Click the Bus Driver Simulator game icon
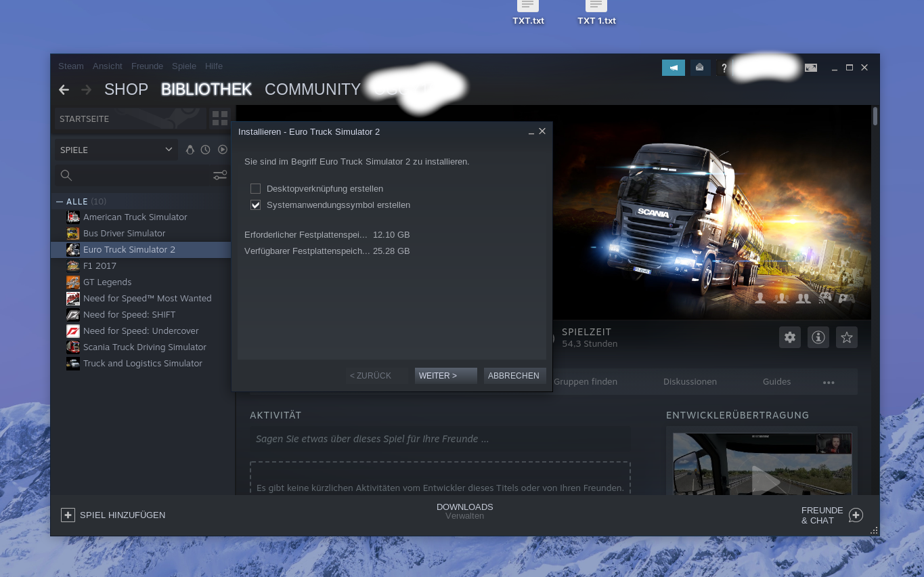 coord(73,234)
